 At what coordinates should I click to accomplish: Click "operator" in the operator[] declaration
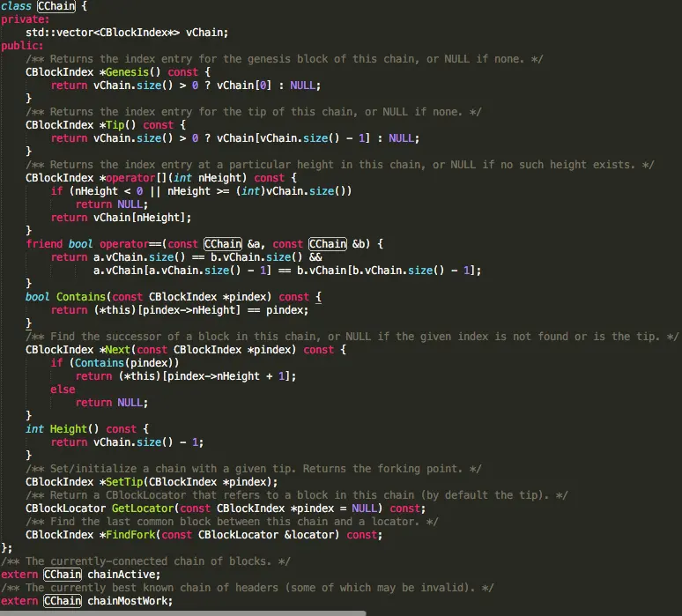tap(130, 178)
